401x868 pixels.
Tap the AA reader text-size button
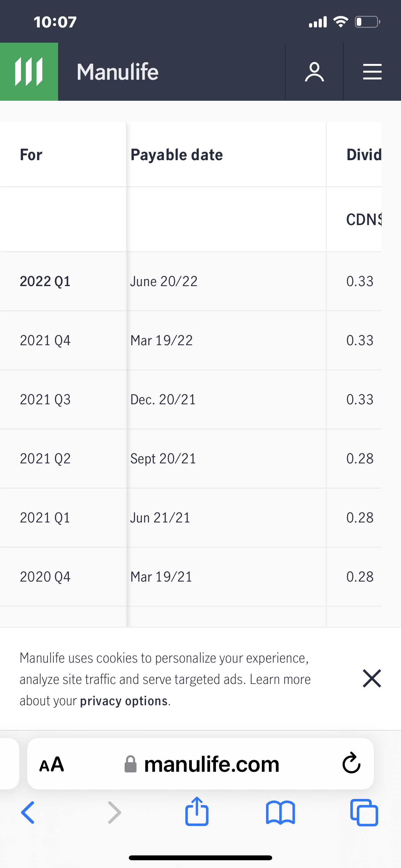click(52, 764)
